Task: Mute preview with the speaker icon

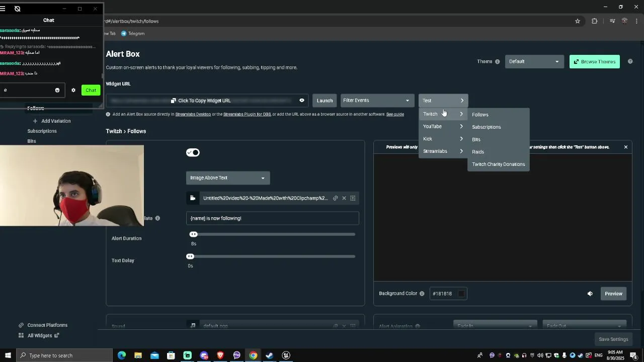Action: click(590, 294)
